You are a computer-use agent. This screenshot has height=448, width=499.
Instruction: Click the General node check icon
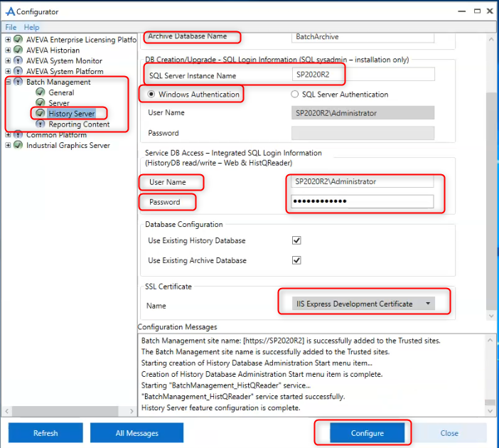point(40,92)
